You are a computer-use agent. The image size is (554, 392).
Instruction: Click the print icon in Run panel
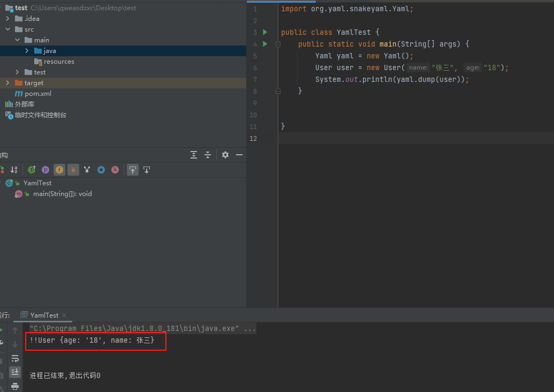15,386
